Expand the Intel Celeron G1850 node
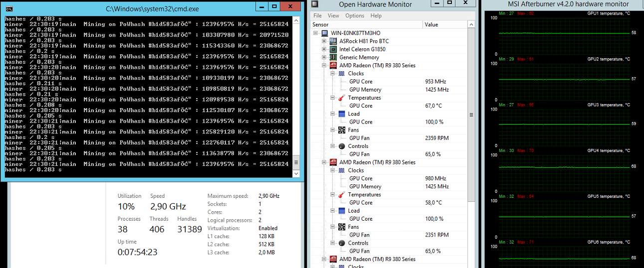Image resolution: width=644 pixels, height=268 pixels. coord(324,49)
